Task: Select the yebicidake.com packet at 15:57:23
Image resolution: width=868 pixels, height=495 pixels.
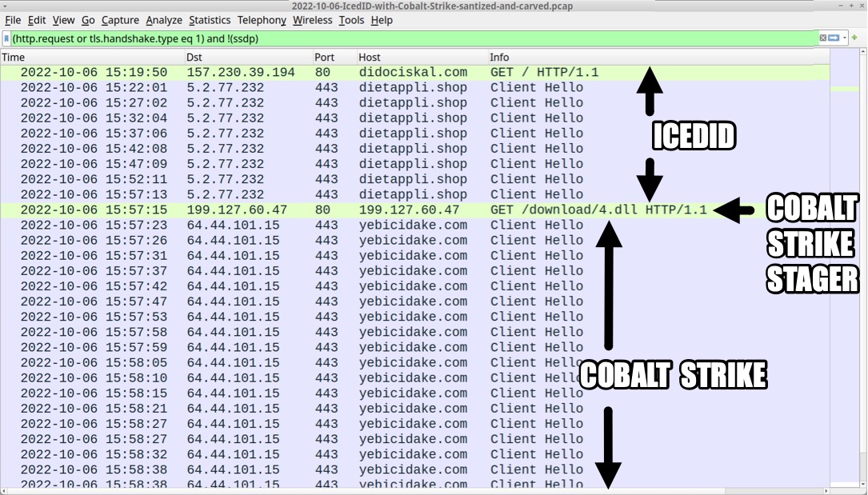Action: 414,226
